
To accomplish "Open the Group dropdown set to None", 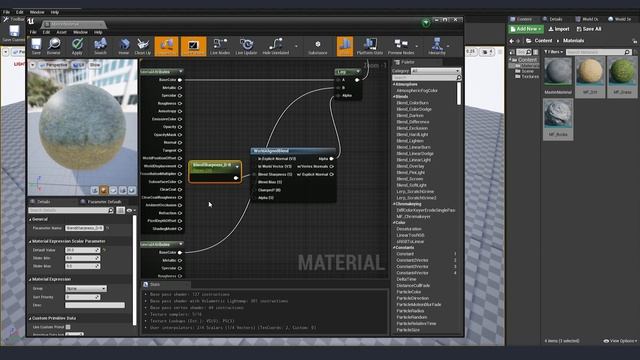I will point(86,289).
